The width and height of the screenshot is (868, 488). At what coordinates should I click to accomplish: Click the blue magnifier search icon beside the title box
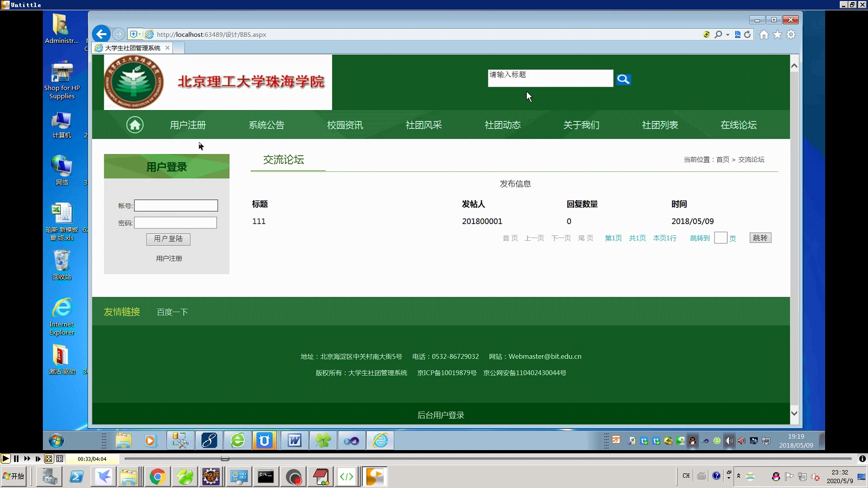[623, 79]
